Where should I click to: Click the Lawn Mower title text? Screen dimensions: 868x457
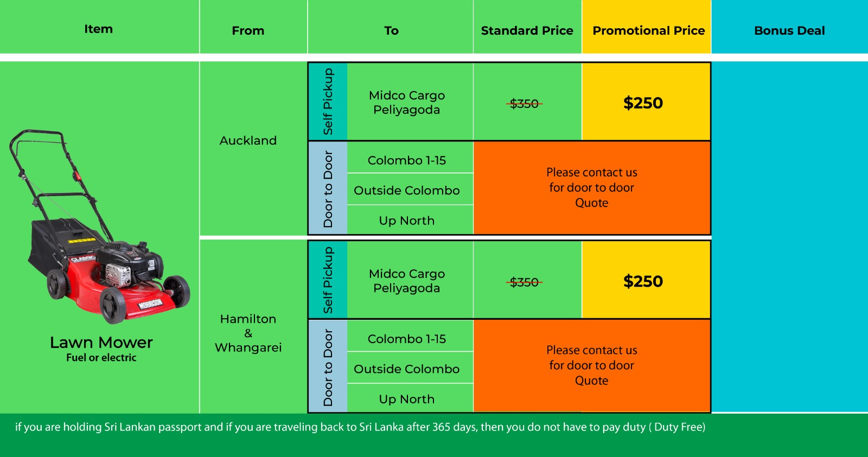click(101, 343)
